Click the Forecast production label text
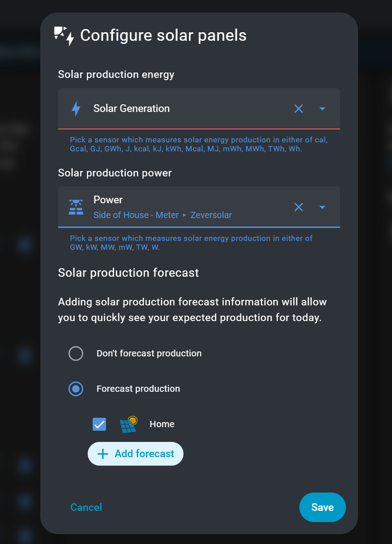 (x=138, y=389)
